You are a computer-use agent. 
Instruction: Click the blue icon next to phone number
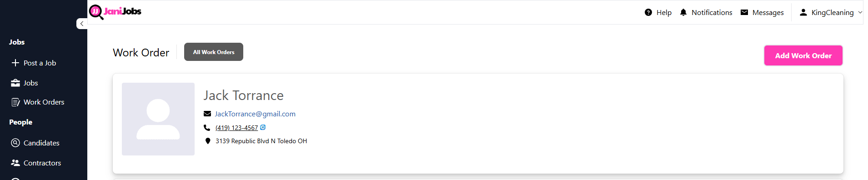pyautogui.click(x=263, y=127)
